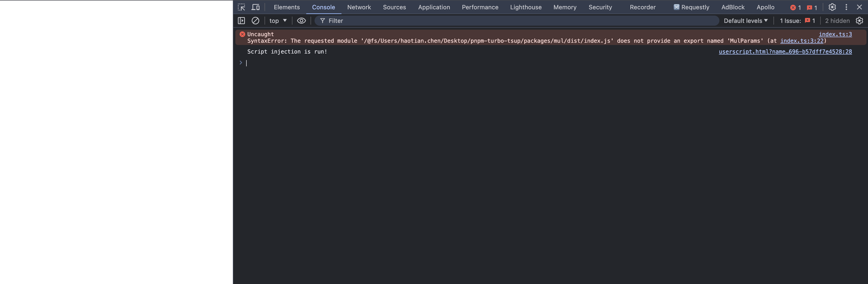Viewport: 868px width, 284px height.
Task: Click the red error icon beside Uncaught
Action: [x=242, y=34]
